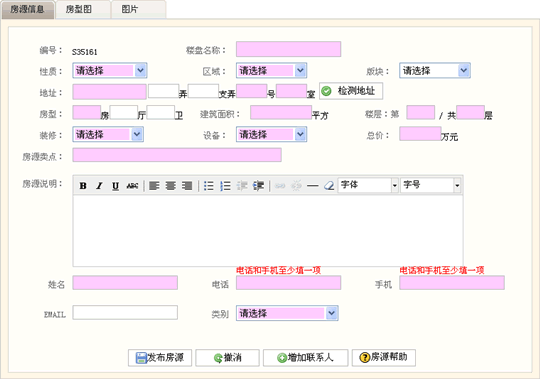Viewport: 540px width, 379px height.
Task: Open the 字体 font dropdown
Action: click(368, 185)
